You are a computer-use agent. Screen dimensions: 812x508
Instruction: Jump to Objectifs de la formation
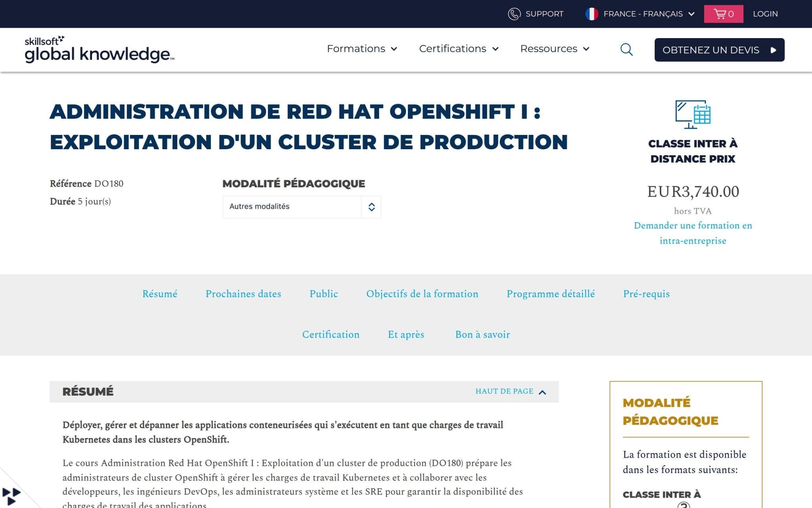422,294
